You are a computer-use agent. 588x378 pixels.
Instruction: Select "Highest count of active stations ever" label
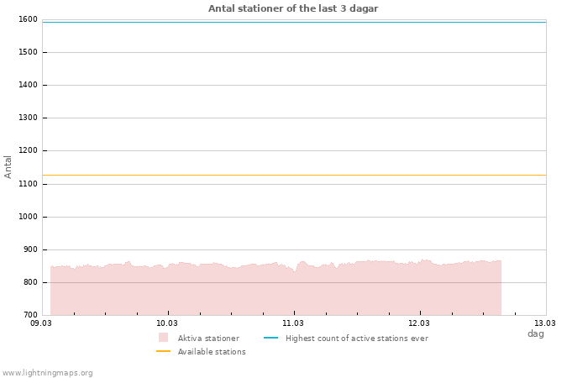click(x=356, y=339)
